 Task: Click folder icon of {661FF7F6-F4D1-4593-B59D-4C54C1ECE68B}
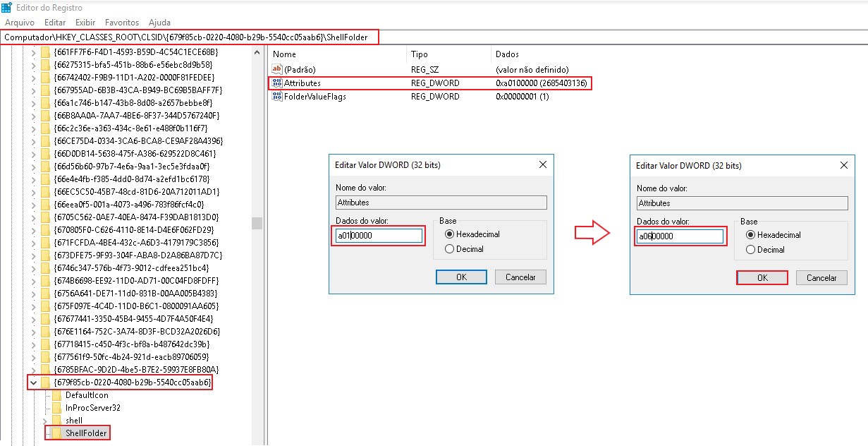click(x=46, y=52)
